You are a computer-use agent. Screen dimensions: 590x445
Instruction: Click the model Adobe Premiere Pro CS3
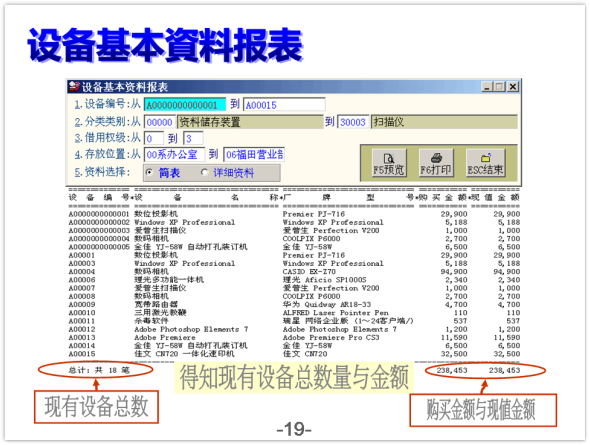331,337
